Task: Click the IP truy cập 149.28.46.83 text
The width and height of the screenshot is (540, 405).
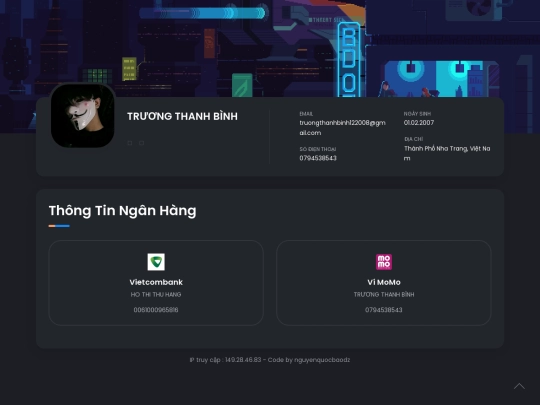Action: pyautogui.click(x=225, y=360)
